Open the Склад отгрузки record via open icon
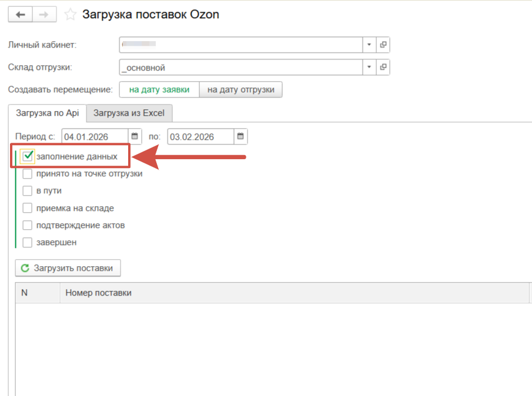The width and height of the screenshot is (532, 396). coord(383,67)
